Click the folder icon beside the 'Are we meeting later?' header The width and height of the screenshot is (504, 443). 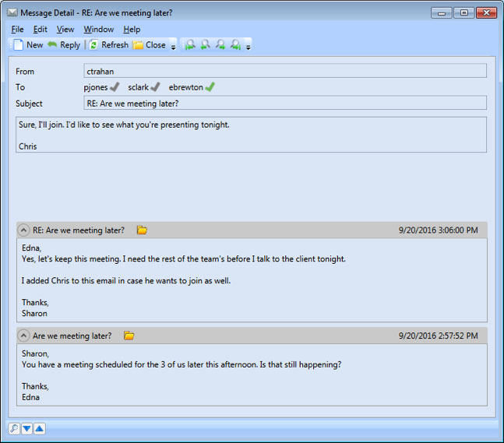point(129,336)
